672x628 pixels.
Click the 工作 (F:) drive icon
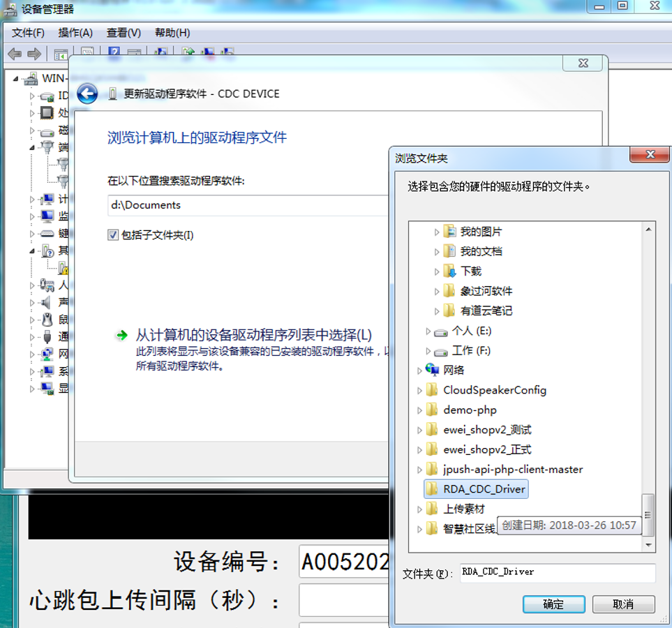point(441,351)
